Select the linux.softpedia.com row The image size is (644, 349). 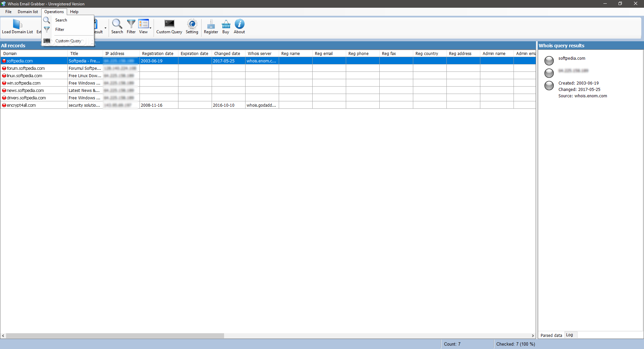click(x=268, y=76)
